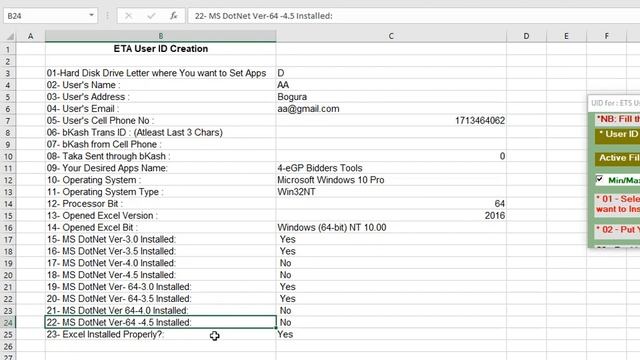Screen dimensions: 640x360
Task: Click '06- bKash Trans ID' label cell
Action: pyautogui.click(x=160, y=133)
